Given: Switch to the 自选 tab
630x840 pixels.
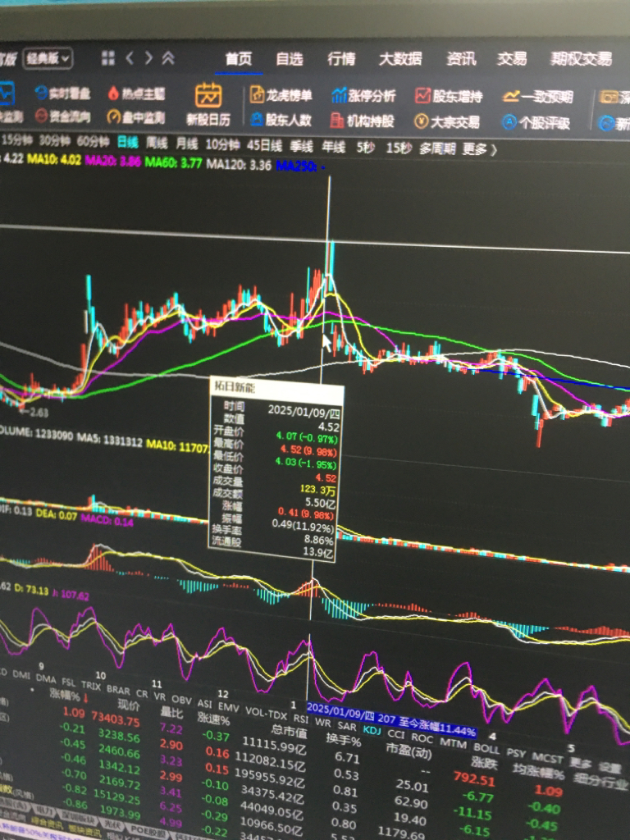Looking at the screenshot, I should 290,58.
